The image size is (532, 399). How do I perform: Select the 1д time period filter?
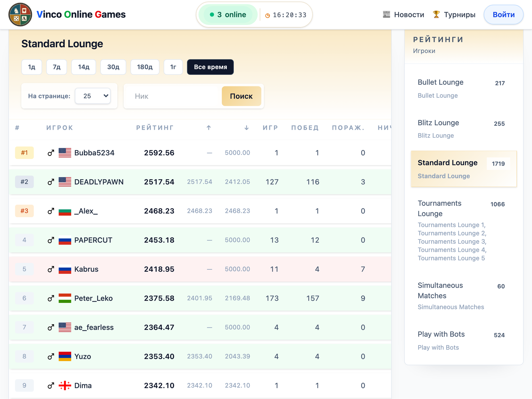(x=32, y=67)
